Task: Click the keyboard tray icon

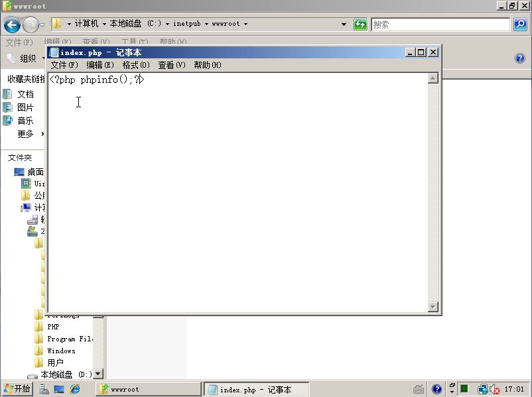Action: coord(419,390)
